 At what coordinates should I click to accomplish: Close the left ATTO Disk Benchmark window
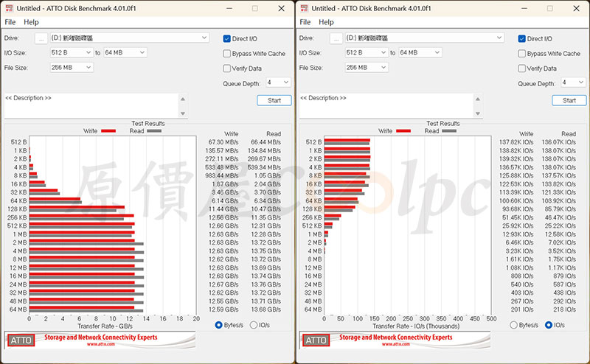coord(282,8)
